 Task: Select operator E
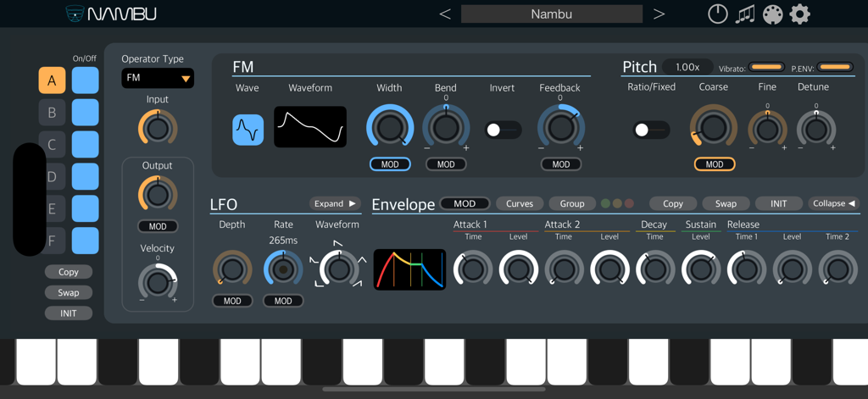point(52,208)
